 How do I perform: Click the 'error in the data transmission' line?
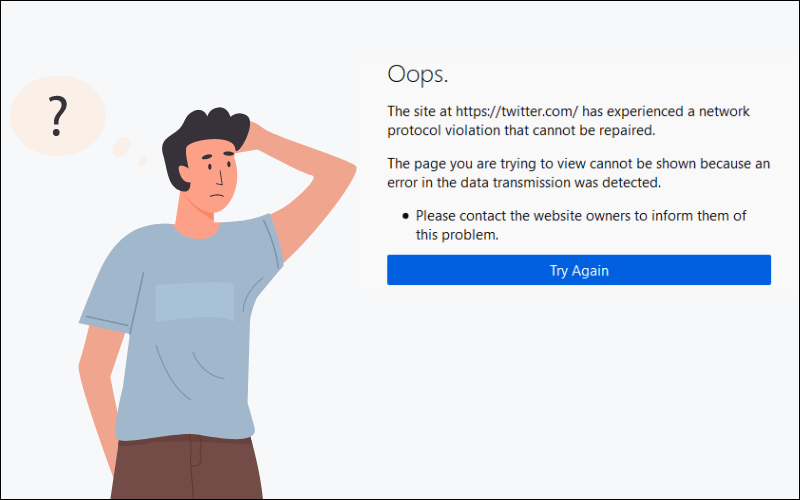[x=524, y=183]
